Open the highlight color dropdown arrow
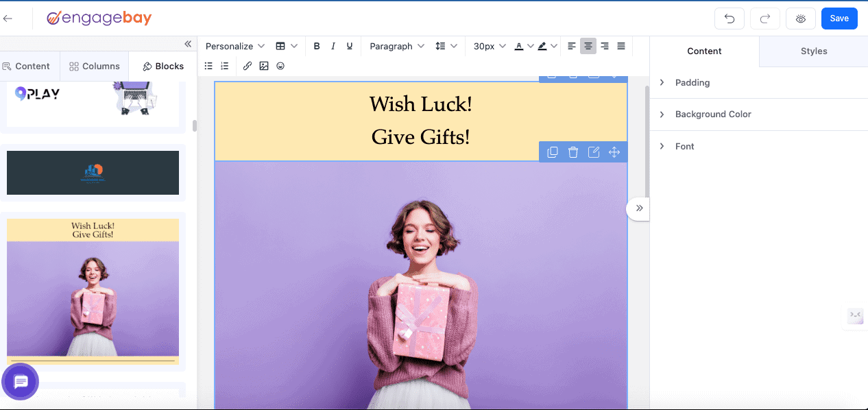Image resolution: width=868 pixels, height=410 pixels. (554, 47)
